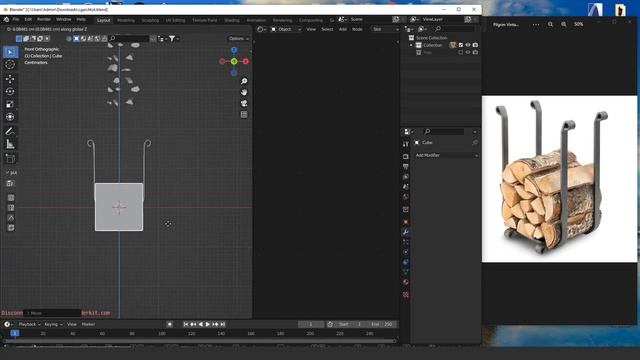640x360 pixels.
Task: Switch to the Modeling workspace tab
Action: click(x=126, y=20)
